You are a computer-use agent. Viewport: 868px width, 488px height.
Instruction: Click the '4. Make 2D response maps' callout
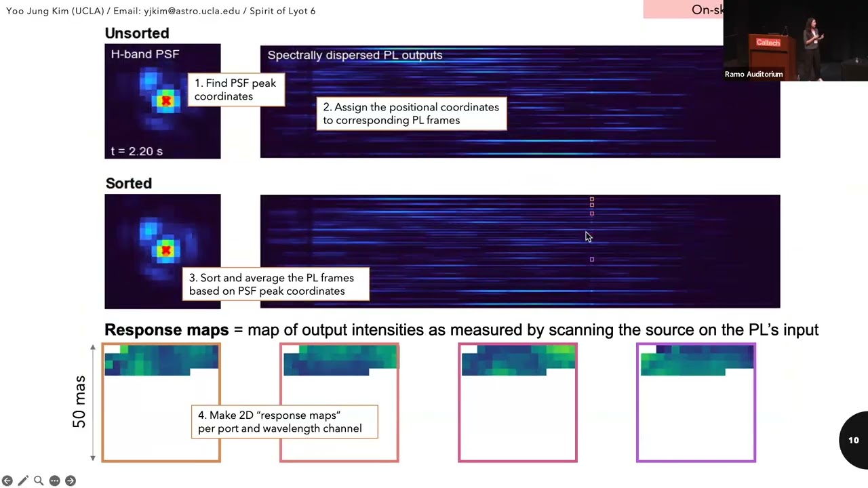(x=285, y=422)
